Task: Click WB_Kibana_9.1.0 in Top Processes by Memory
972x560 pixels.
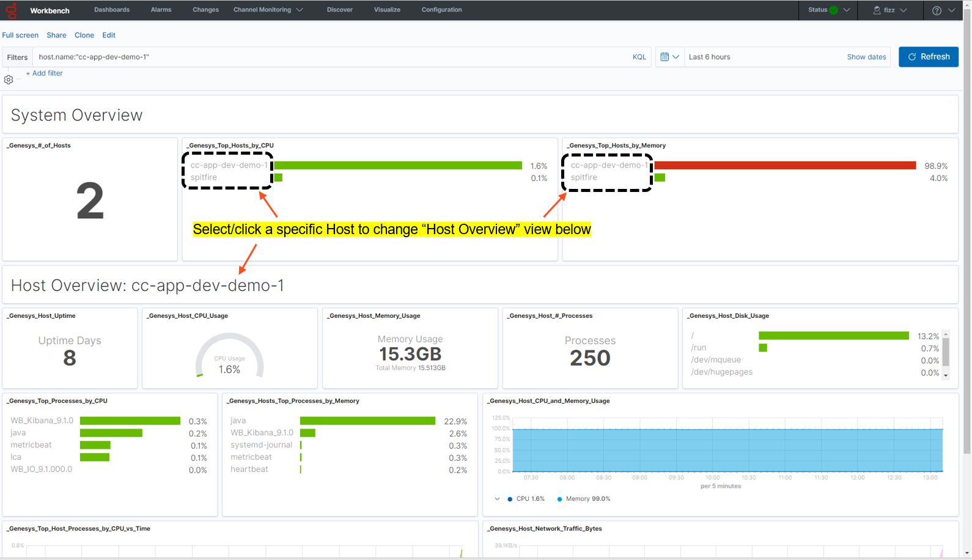Action: (262, 433)
